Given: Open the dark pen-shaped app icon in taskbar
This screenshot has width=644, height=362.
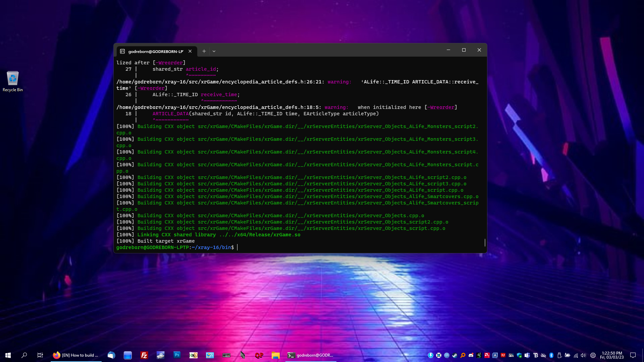Looking at the screenshot, I should pos(243,355).
